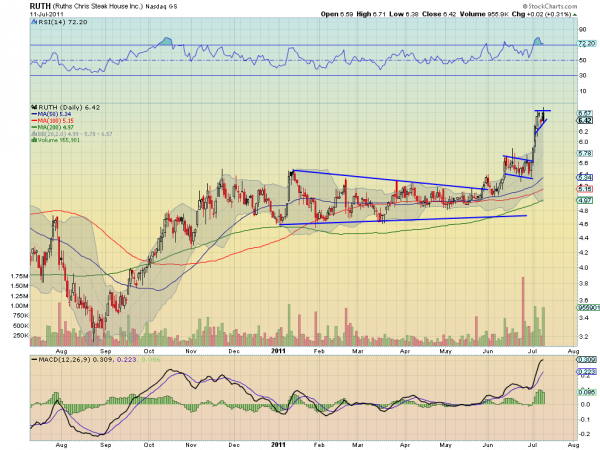Click the Chg +0.02 (+0.31%) value

pyautogui.click(x=541, y=14)
